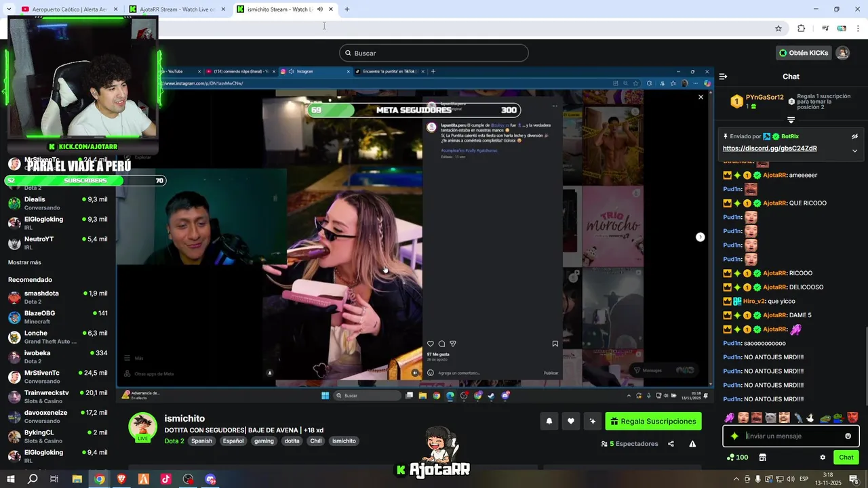Insert the purple emote from quick emote bar
The height and width of the screenshot is (488, 868).
point(730,418)
